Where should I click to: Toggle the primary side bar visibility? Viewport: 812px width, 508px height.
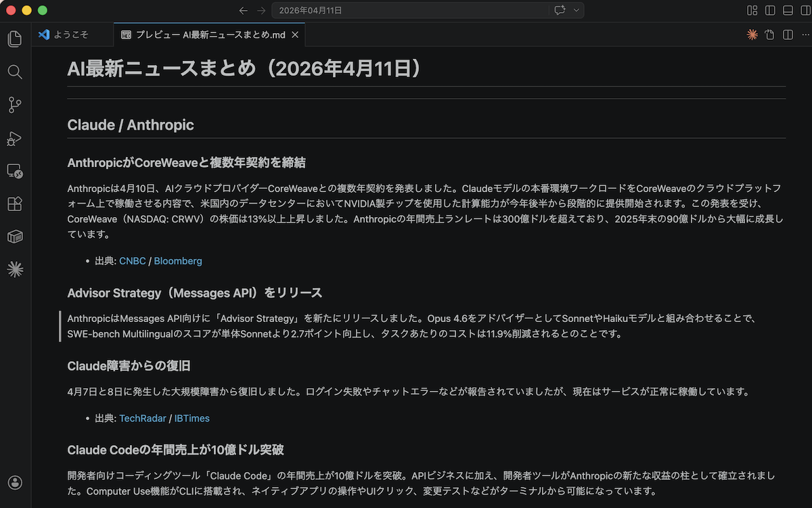pos(770,10)
